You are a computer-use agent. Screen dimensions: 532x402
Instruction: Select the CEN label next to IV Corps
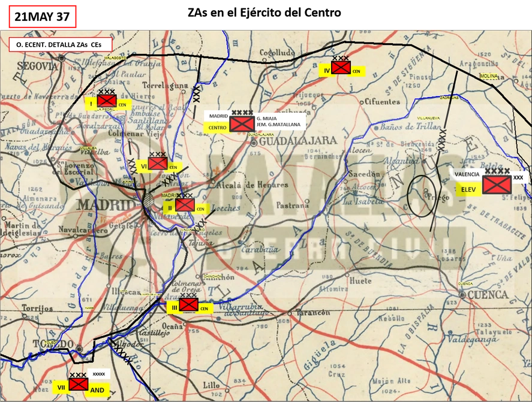tap(356, 71)
